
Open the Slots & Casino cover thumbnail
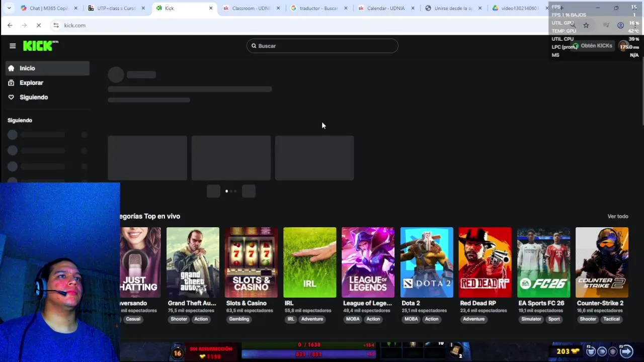pyautogui.click(x=251, y=262)
